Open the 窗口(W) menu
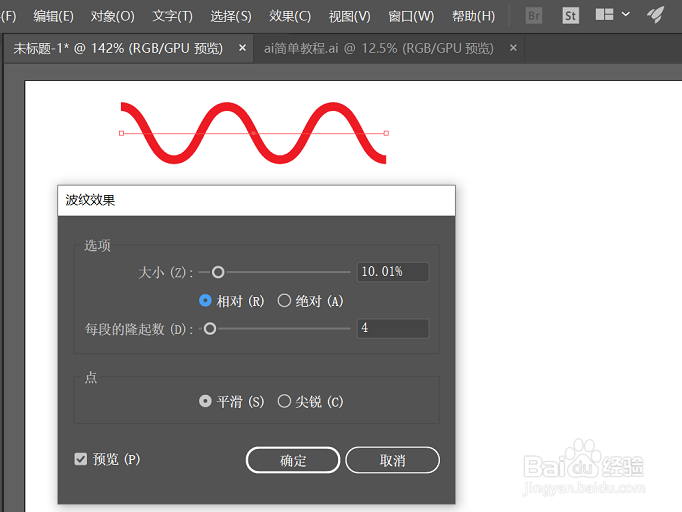682x512 pixels. coord(411,16)
